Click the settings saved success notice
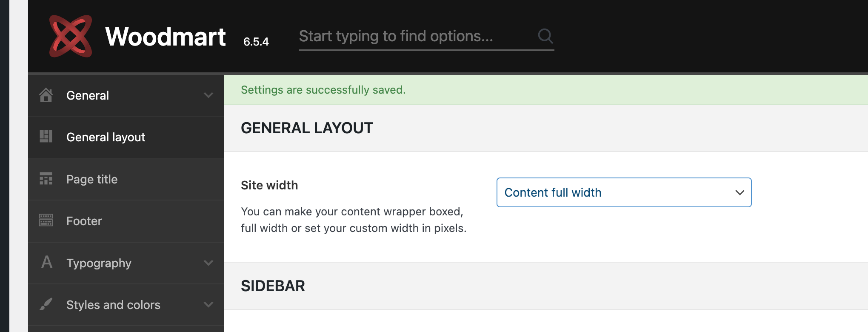The image size is (868, 332). click(546, 90)
